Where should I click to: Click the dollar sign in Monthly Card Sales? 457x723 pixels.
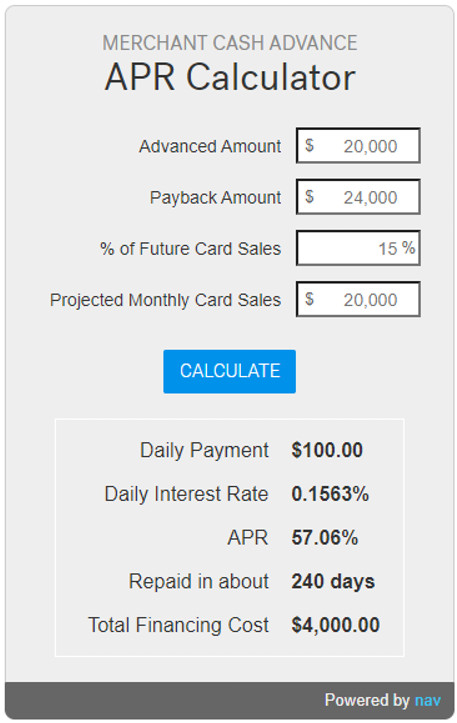click(x=309, y=299)
